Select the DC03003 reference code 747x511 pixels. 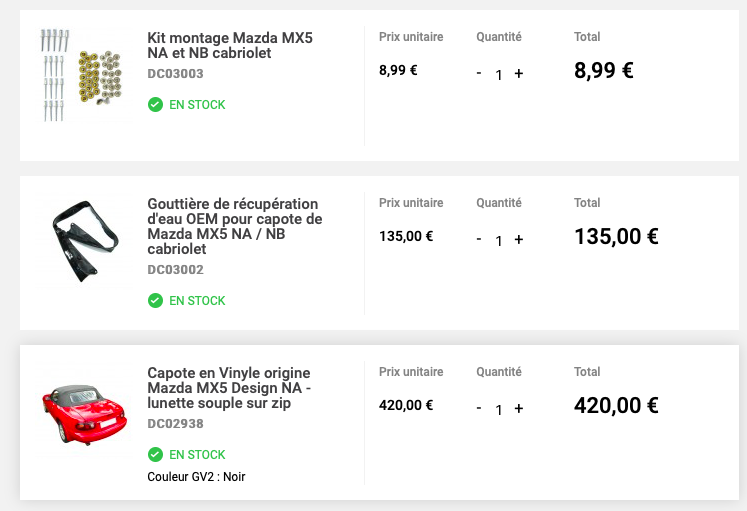175,74
